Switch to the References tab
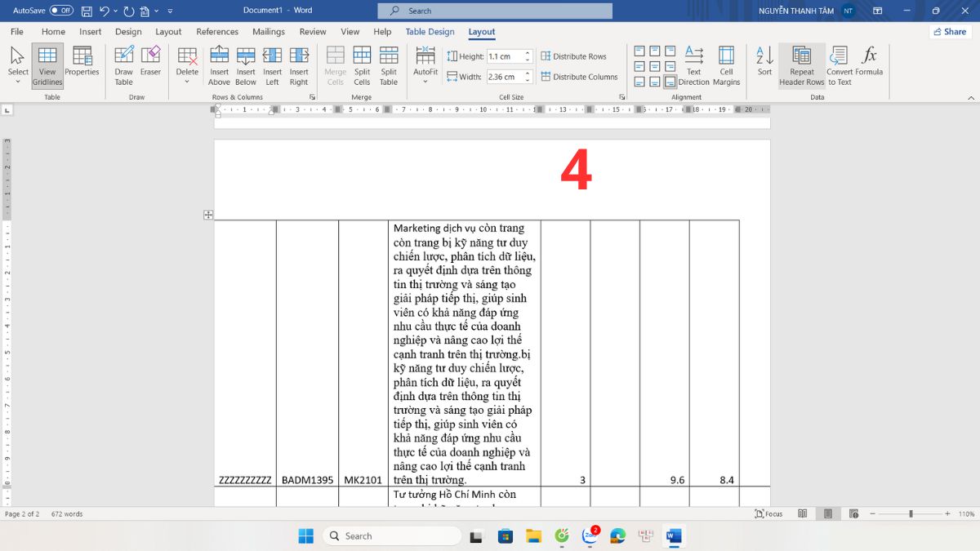 click(217, 32)
